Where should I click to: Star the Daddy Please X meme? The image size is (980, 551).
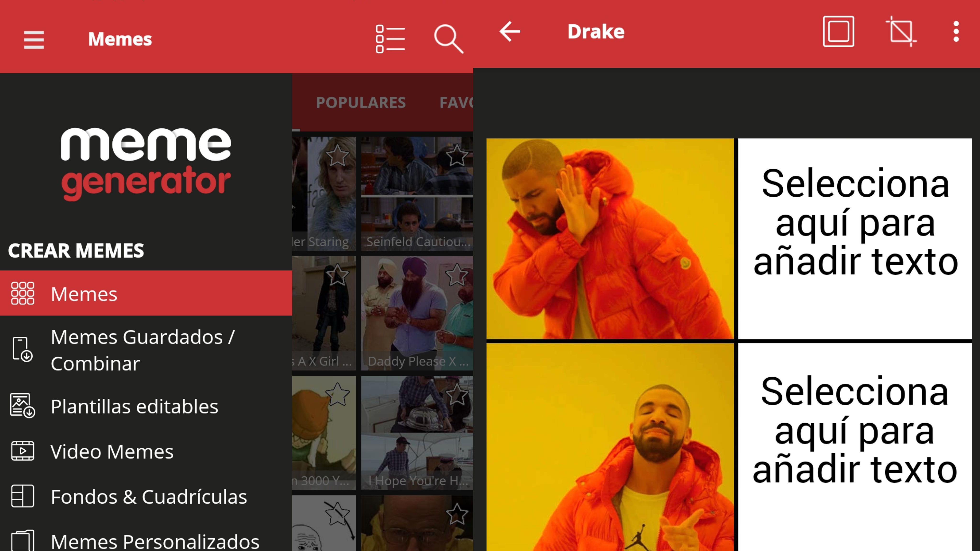[x=457, y=275]
